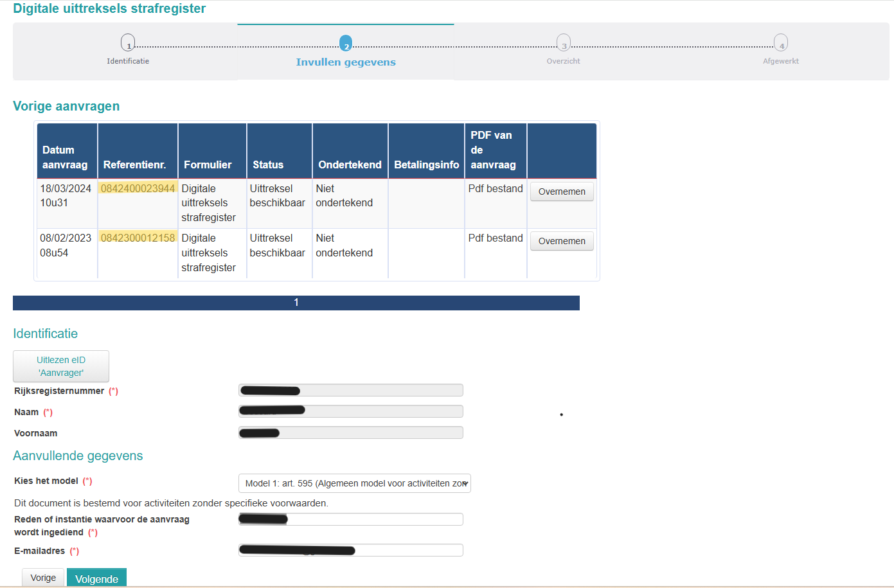The height and width of the screenshot is (588, 894).
Task: Click the step 4 Afgewerkt marker
Action: pyautogui.click(x=781, y=43)
